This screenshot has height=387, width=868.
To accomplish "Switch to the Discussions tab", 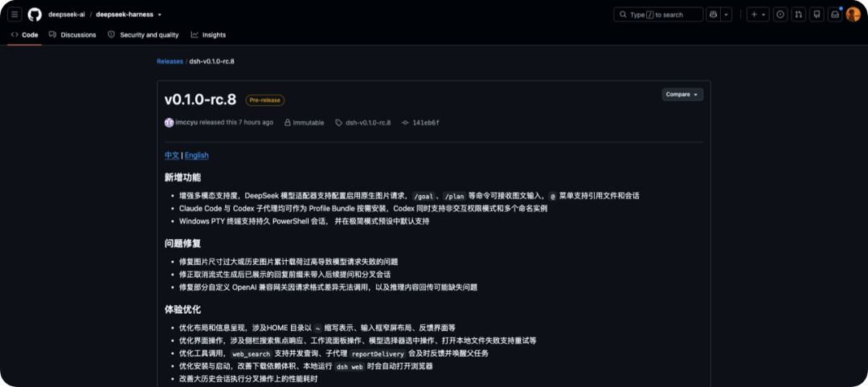I will (x=72, y=35).
